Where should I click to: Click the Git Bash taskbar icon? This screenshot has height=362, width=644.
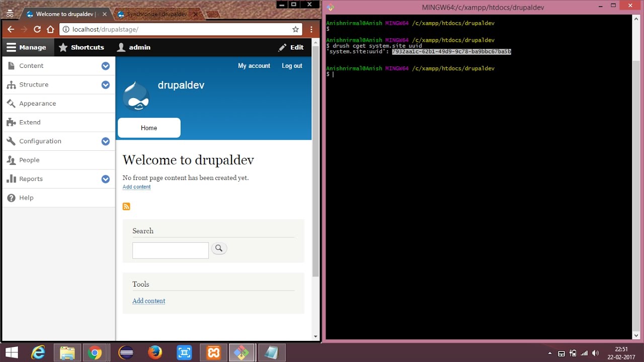tap(242, 352)
